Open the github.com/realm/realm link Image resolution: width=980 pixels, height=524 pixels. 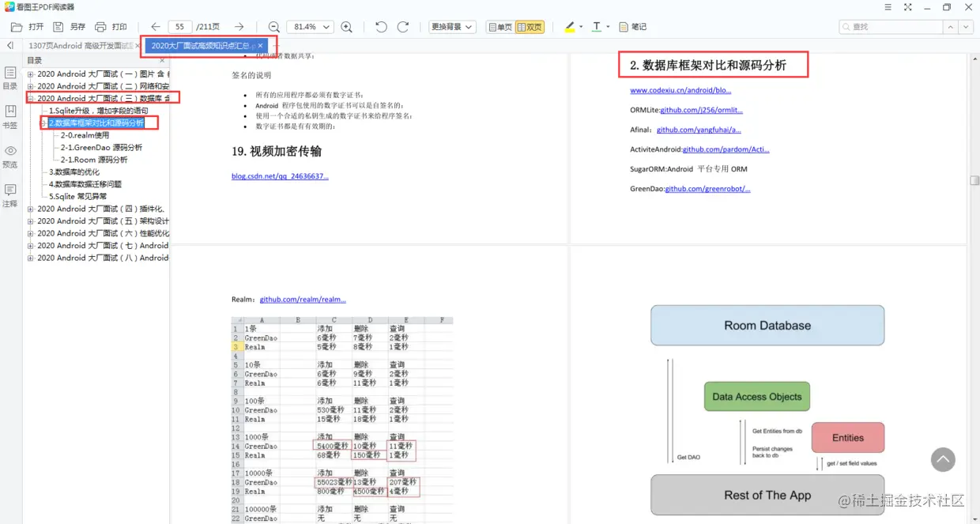(x=303, y=300)
